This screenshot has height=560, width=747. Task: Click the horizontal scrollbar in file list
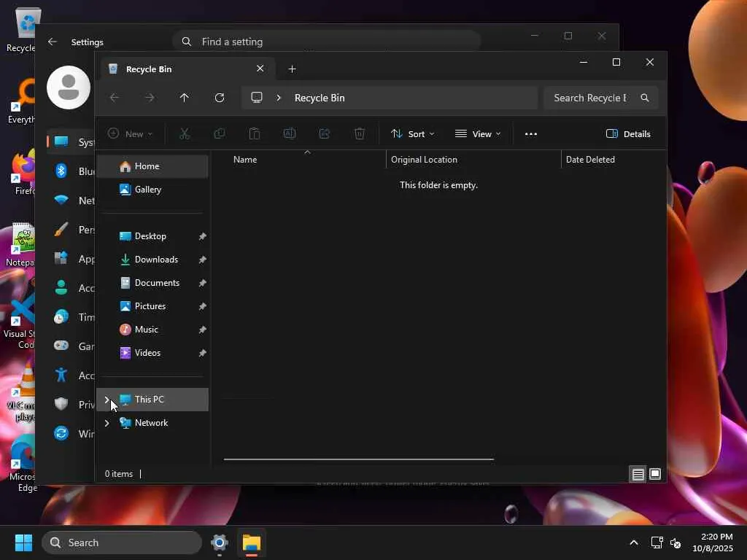359,459
